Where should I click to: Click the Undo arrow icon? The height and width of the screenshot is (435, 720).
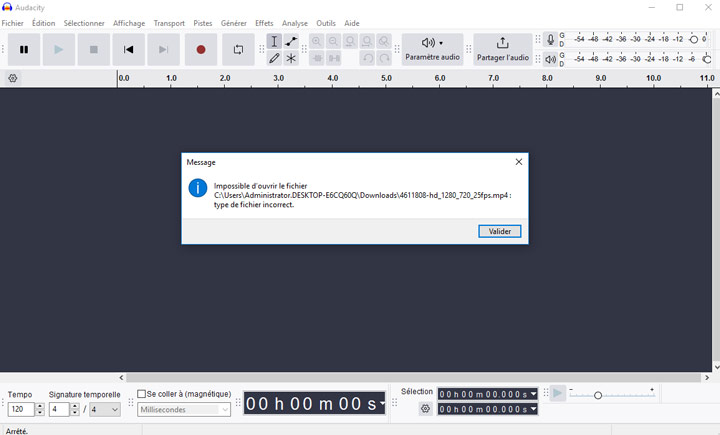367,58
